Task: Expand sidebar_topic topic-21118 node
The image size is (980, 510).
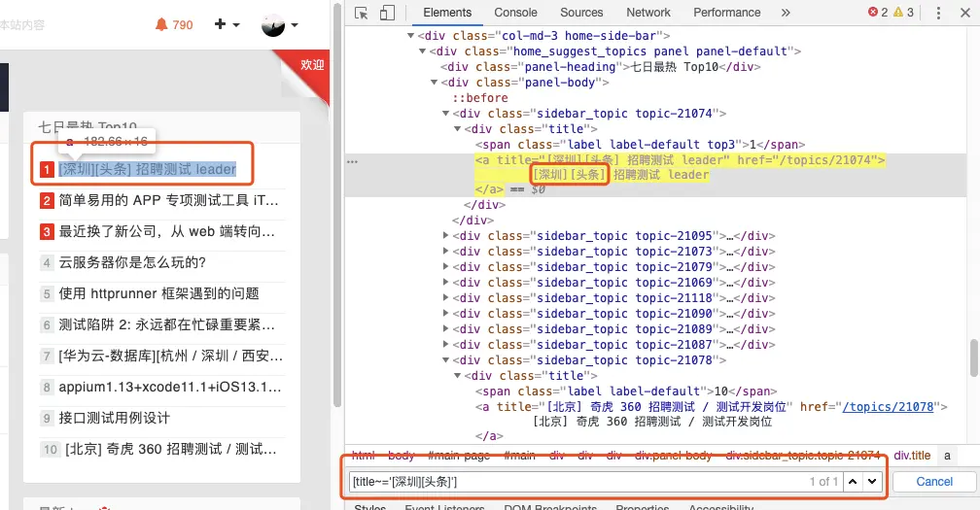Action: 445,298
